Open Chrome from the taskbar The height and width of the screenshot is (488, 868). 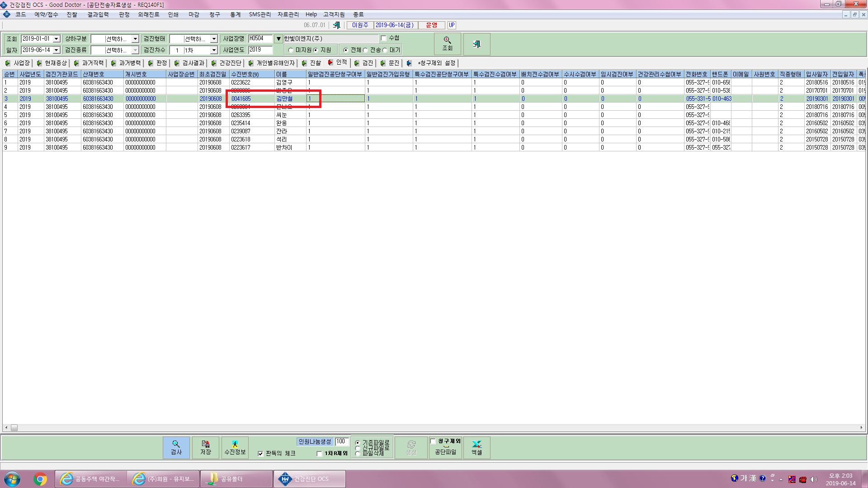40,479
